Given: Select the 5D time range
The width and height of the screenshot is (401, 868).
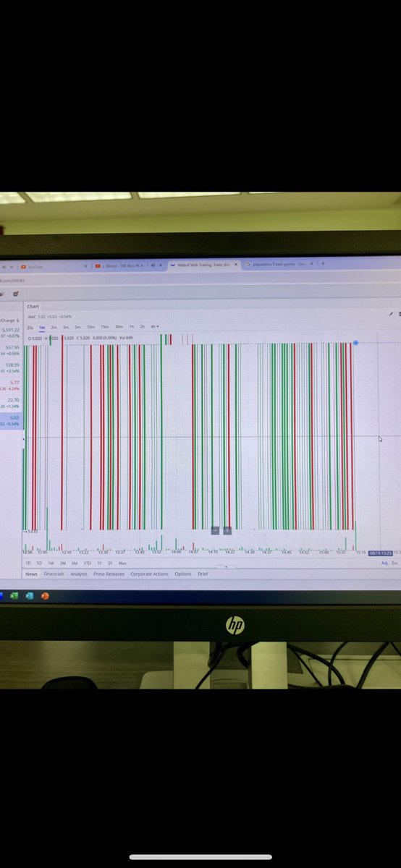Looking at the screenshot, I should coord(39,563).
